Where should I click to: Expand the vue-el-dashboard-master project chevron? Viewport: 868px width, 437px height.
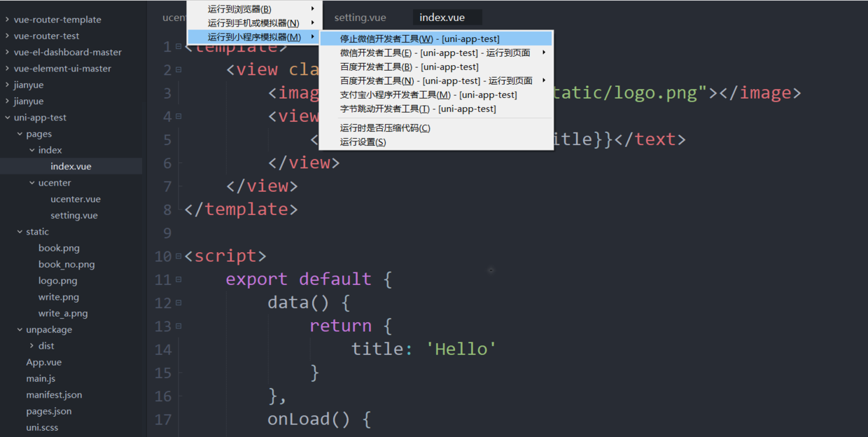[7, 52]
